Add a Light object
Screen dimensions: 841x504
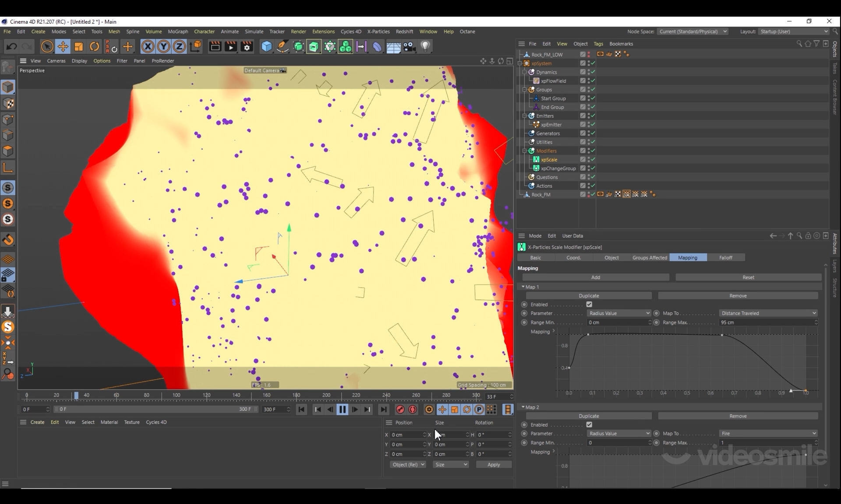[425, 46]
